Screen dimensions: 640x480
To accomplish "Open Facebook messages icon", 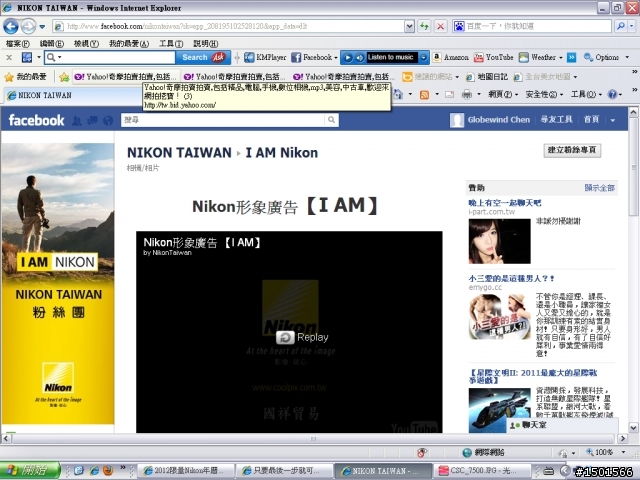I will (92, 120).
